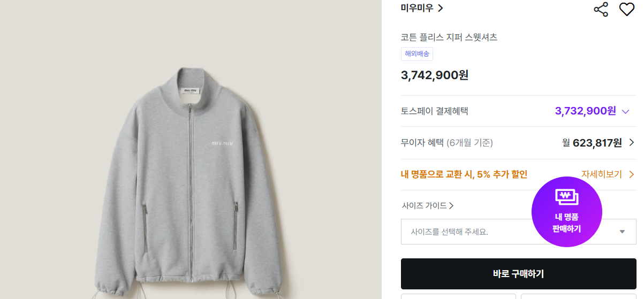The image size is (644, 299).
Task: Add product to wishlist with heart icon
Action: [x=626, y=9]
